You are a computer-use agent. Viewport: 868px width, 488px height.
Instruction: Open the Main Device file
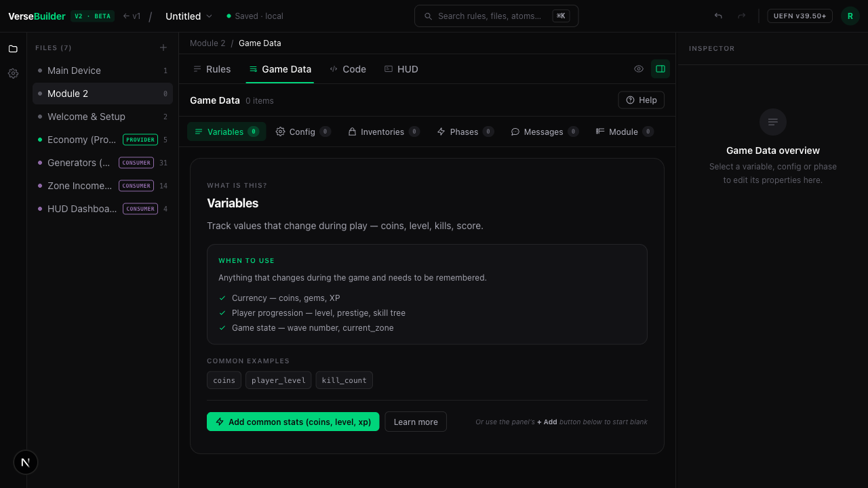coord(102,70)
